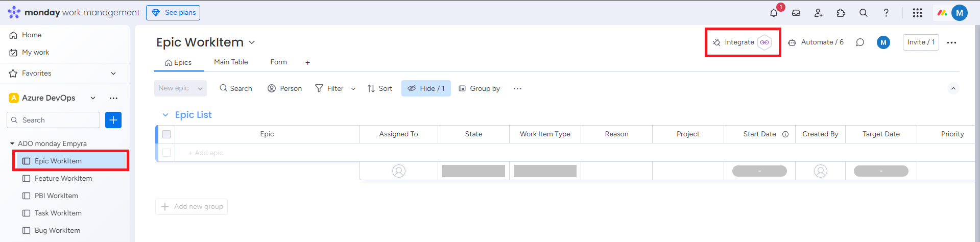Click the M user avatar in top bar
Screen dimensions: 980x242
coord(960,13)
